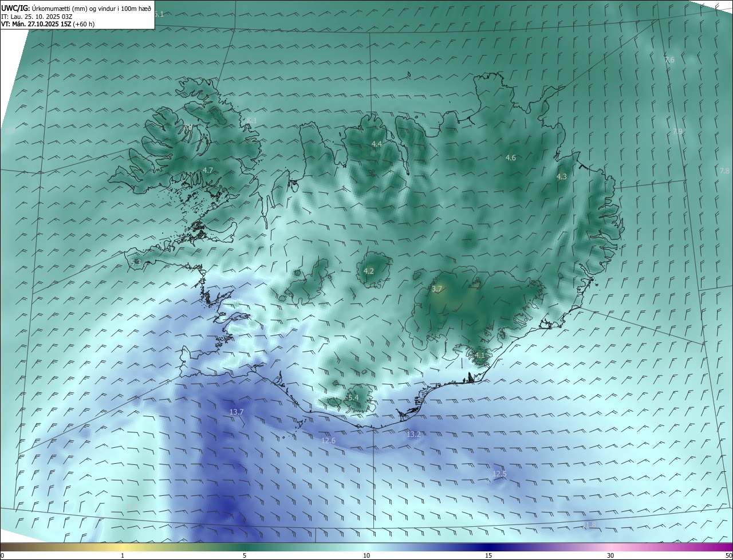This screenshot has height=560, width=733.
Task: Click the 4.2 value label on Hofsjökull
Action: coord(368,271)
